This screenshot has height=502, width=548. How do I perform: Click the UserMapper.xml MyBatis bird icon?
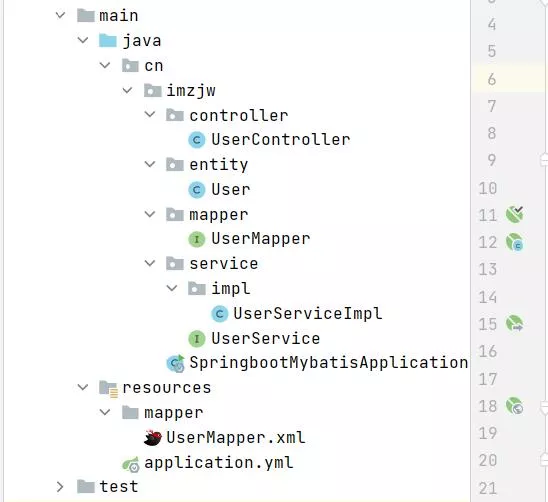pos(153,438)
